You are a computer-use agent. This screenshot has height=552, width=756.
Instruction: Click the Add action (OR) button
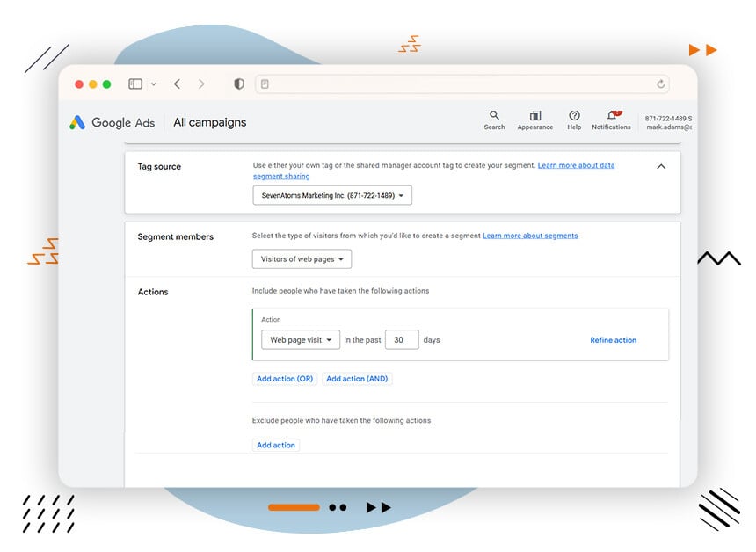click(x=285, y=378)
